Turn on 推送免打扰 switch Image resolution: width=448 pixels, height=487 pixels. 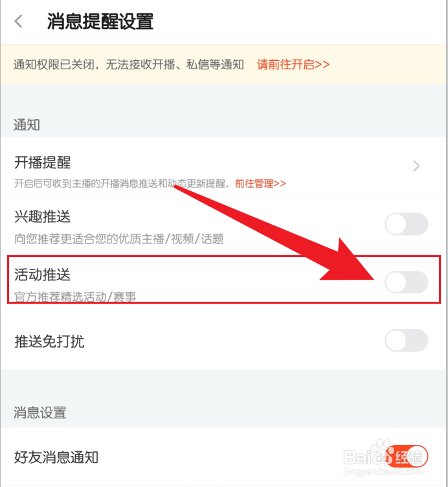coord(407,340)
